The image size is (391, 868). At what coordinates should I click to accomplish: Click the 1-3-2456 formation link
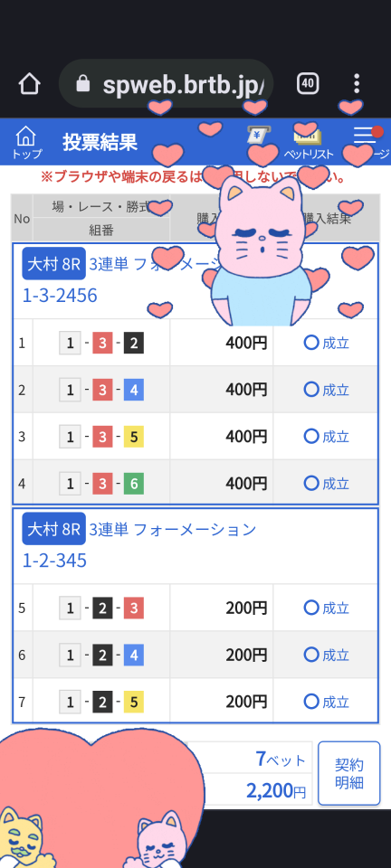coord(60,295)
